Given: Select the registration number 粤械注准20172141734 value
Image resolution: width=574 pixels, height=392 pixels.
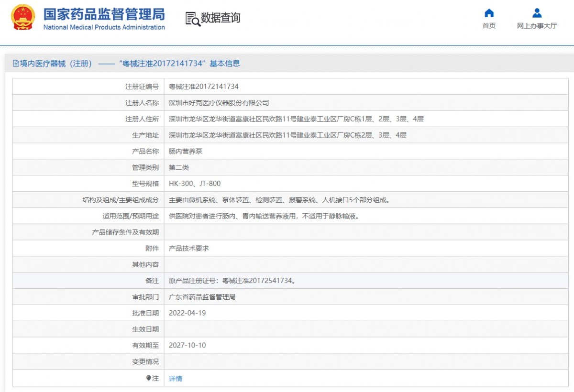Looking at the screenshot, I should 204,87.
